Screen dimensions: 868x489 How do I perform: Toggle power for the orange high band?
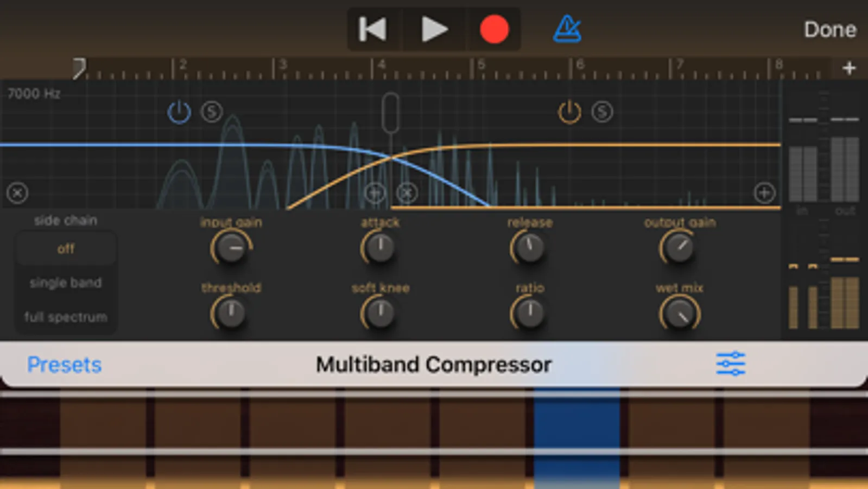pos(569,112)
